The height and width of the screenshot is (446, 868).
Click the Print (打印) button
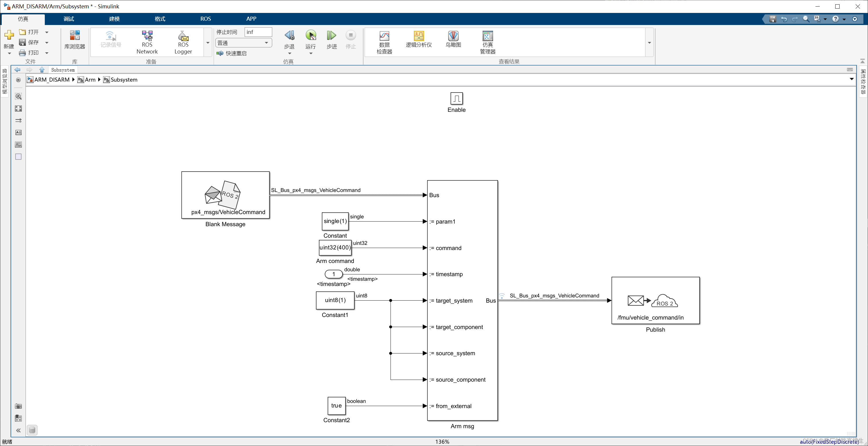29,53
